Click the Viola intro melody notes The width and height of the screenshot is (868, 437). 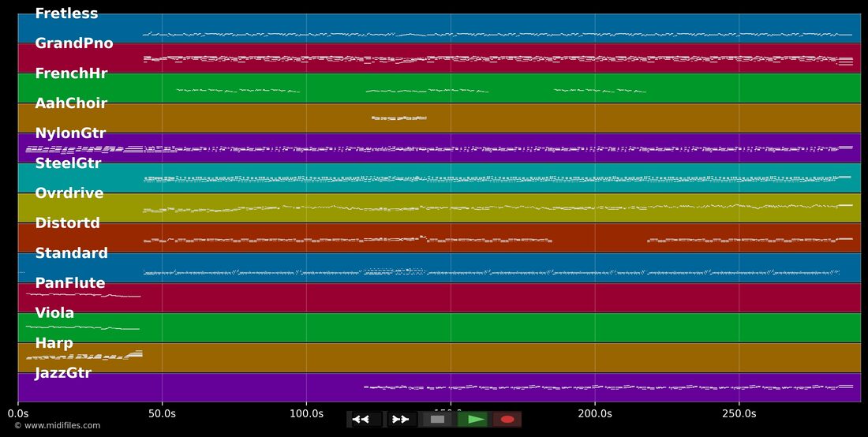click(83, 327)
